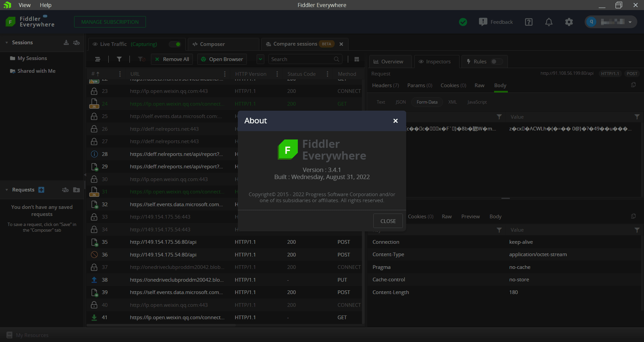Open the HTTP Version column options menu
This screenshot has width=644, height=342.
(x=277, y=74)
